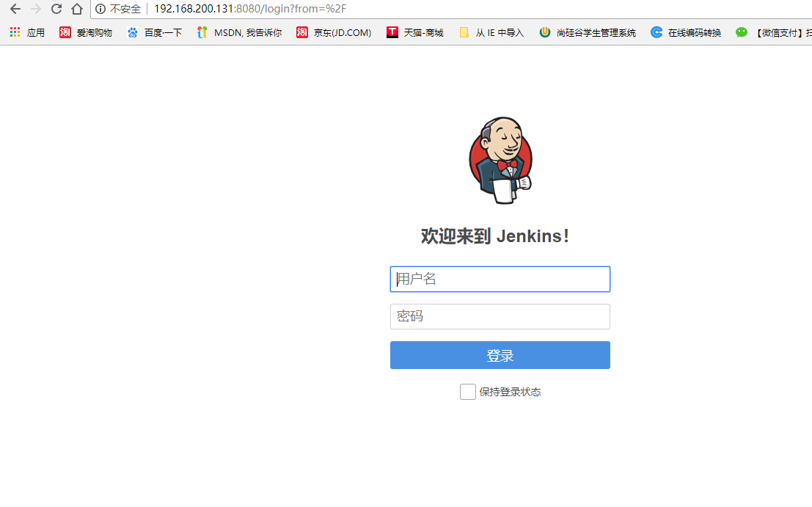Click the blue 登录 button

click(x=500, y=355)
